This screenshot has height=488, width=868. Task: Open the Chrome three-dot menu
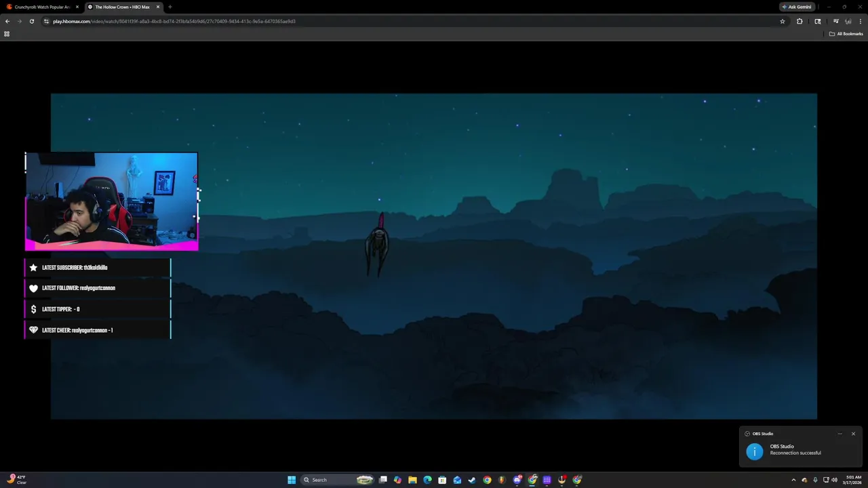coord(860,21)
